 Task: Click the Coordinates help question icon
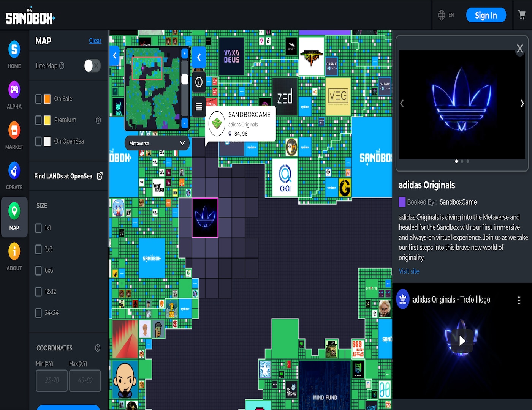click(x=98, y=348)
